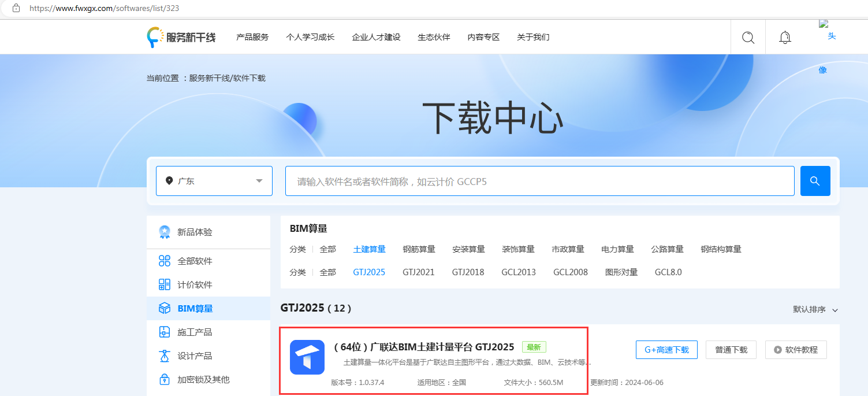This screenshot has height=396, width=868.
Task: Click the location pin icon beside 广东
Action: pos(169,181)
